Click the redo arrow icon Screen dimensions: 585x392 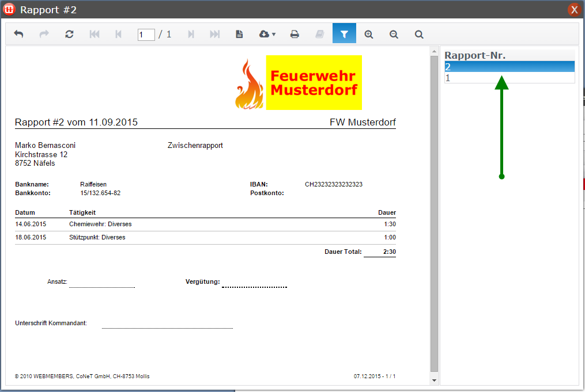point(43,34)
